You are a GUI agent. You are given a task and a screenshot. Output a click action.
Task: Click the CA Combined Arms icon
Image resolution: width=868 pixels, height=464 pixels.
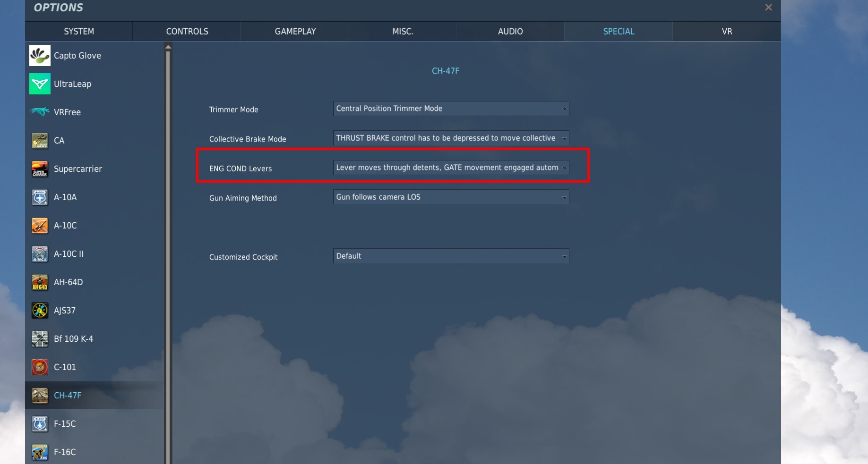[40, 141]
